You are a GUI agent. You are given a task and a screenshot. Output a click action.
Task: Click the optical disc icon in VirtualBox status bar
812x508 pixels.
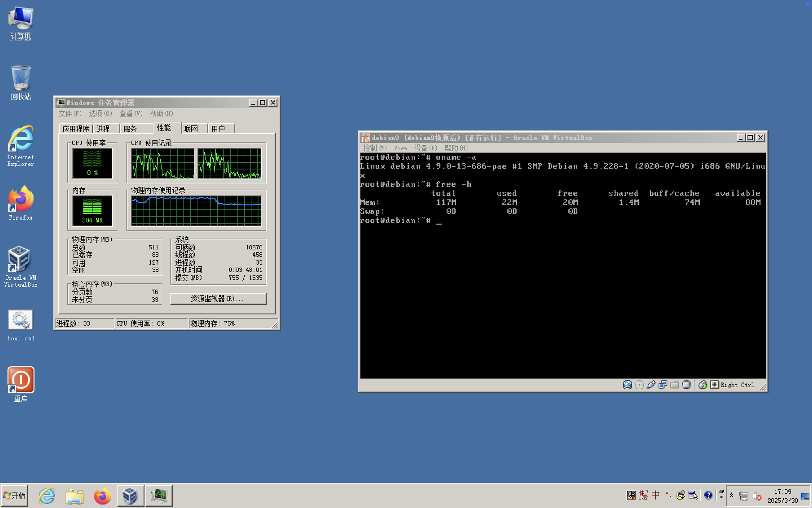click(x=639, y=385)
